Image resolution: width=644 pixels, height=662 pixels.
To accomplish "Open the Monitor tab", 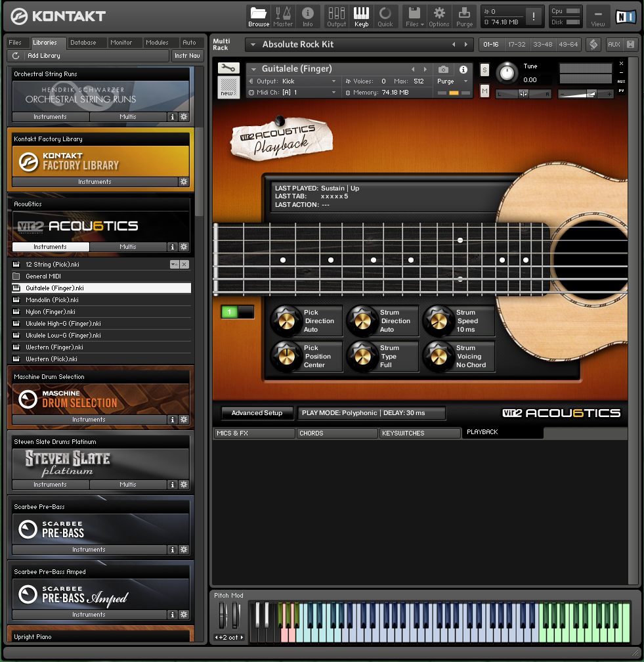I will (x=121, y=43).
